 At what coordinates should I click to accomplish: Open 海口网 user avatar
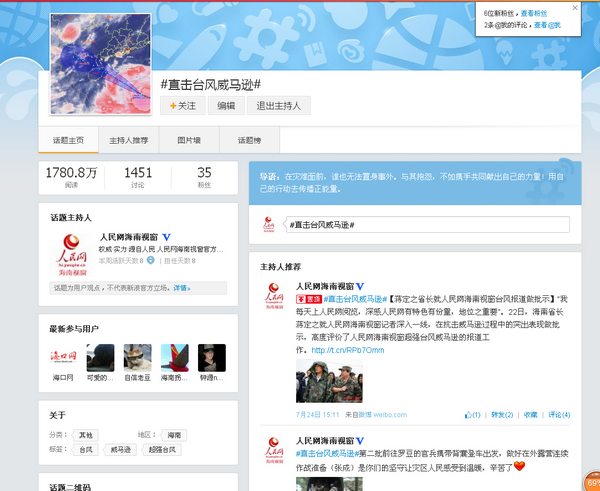[x=63, y=357]
